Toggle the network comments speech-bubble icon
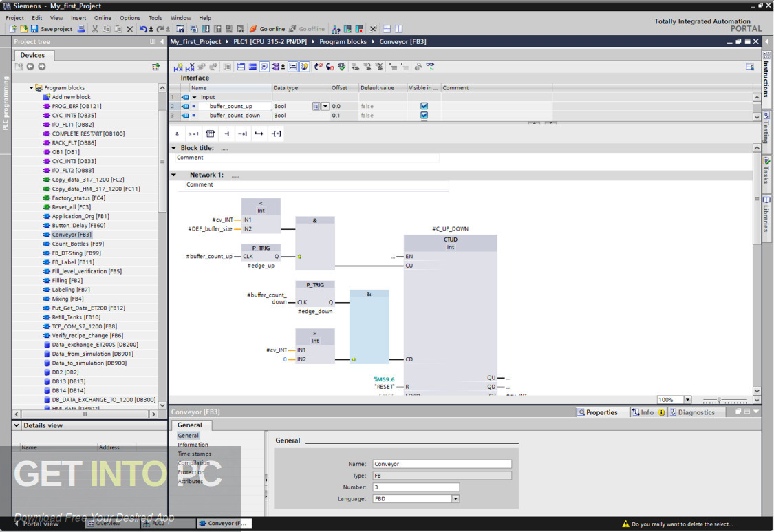Image resolution: width=774 pixels, height=532 pixels. [x=265, y=66]
